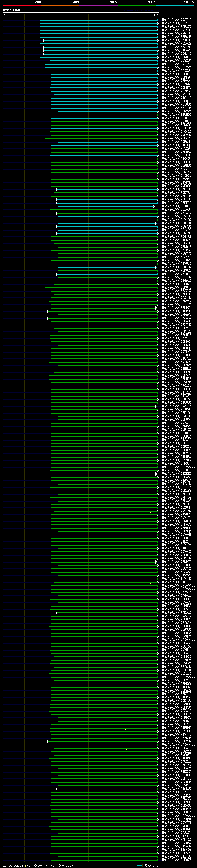Viewport: 197px width, 868px height.
Task: Click hit label UniRef100_B0JY35
Action: 177,128
